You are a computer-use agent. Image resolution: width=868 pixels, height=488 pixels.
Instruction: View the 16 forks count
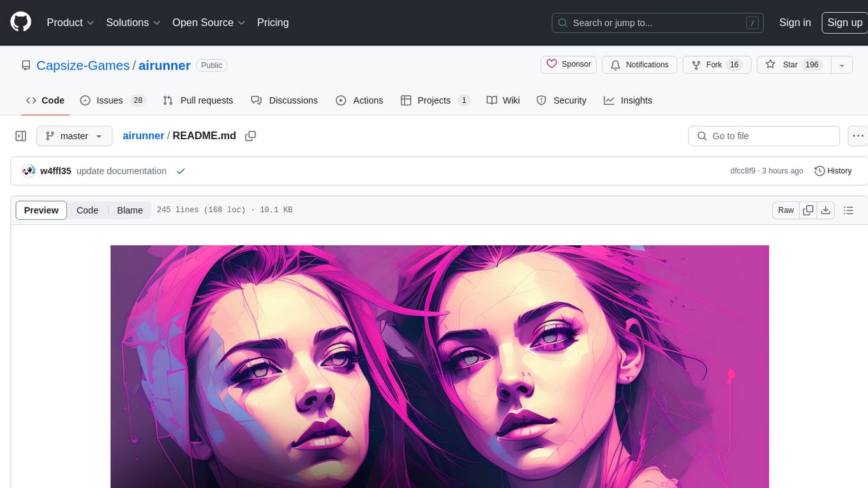click(734, 65)
